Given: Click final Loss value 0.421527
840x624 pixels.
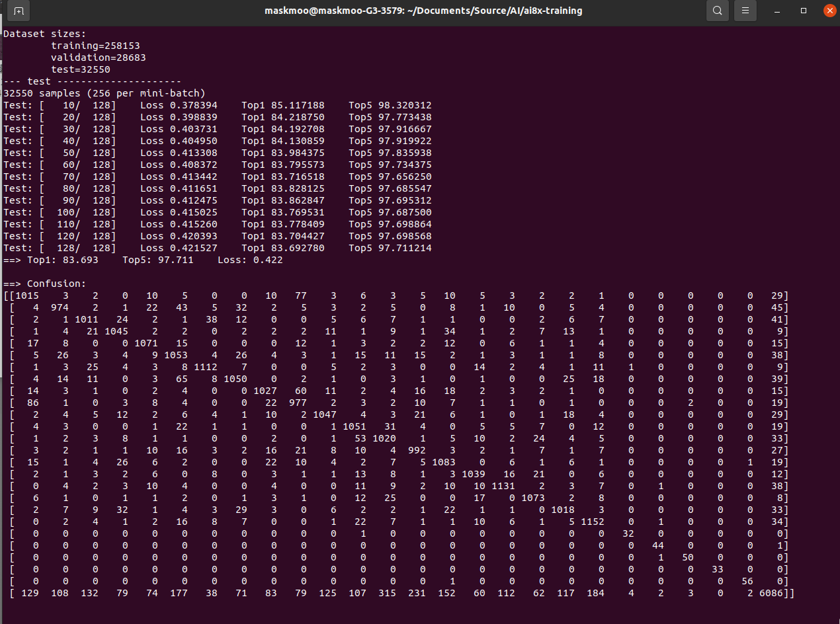Looking at the screenshot, I should (x=193, y=248).
